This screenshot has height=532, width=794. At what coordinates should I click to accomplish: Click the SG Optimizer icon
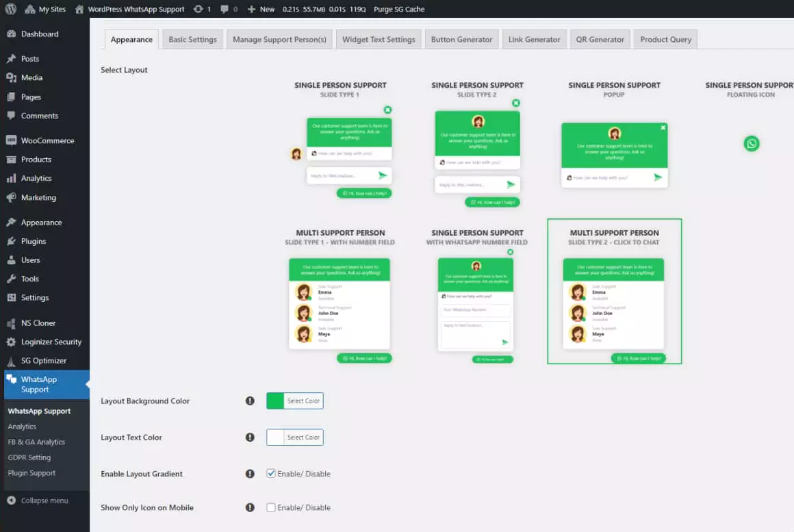click(11, 361)
